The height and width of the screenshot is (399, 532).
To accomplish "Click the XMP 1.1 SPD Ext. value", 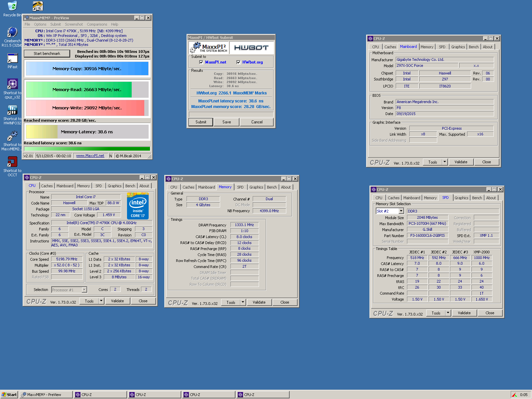I will pyautogui.click(x=486, y=236).
